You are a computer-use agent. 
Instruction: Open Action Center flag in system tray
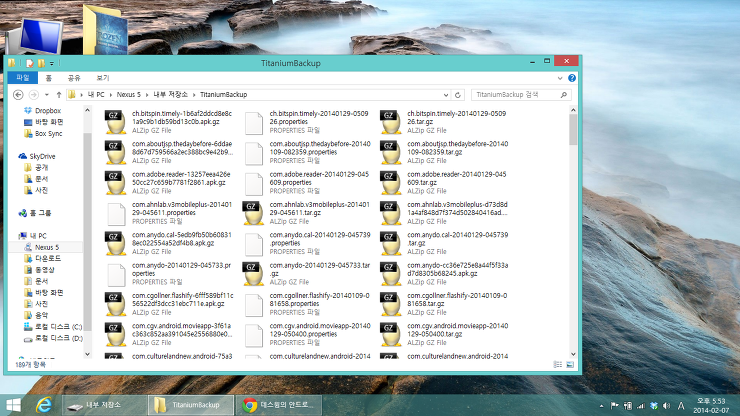614,406
